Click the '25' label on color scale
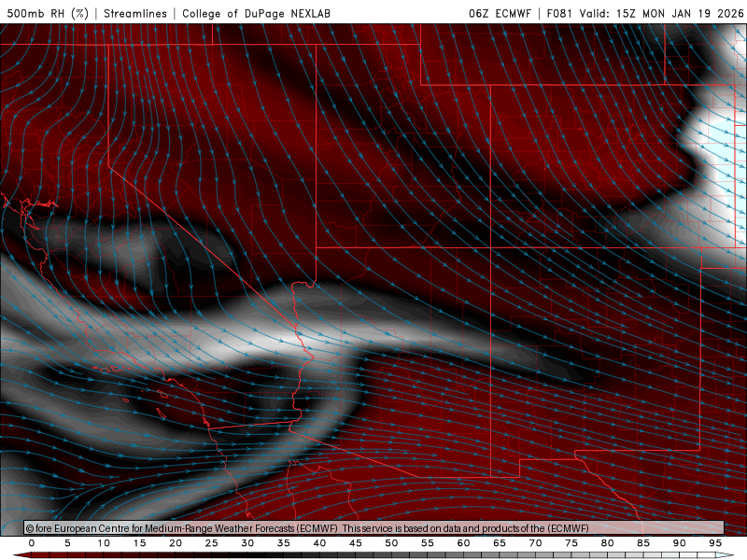The width and height of the screenshot is (747, 560). [212, 543]
